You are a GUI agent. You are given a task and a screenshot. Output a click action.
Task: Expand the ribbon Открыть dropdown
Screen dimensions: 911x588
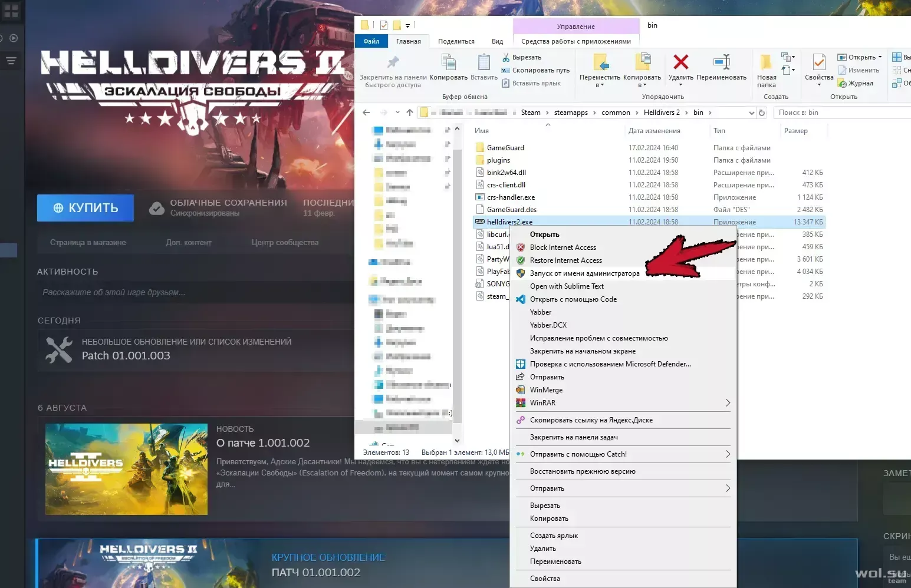tap(880, 57)
